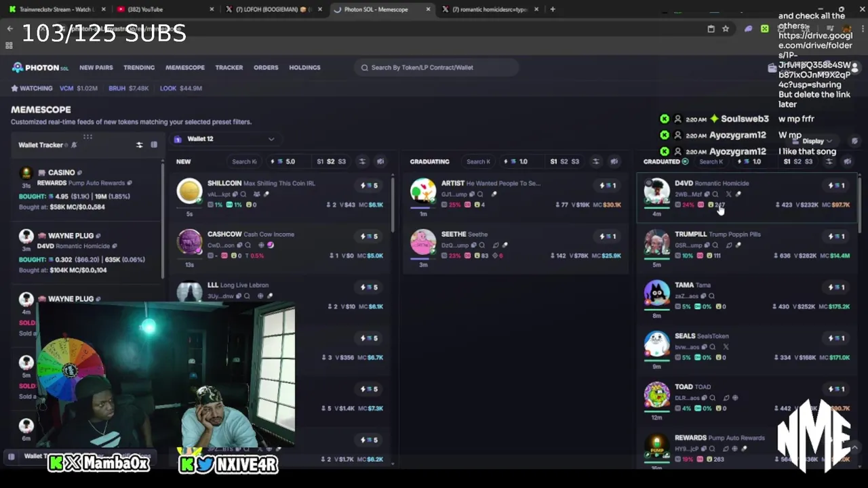Open watched token BRUH $7.48K
The height and width of the screenshot is (488, 868).
[128, 88]
